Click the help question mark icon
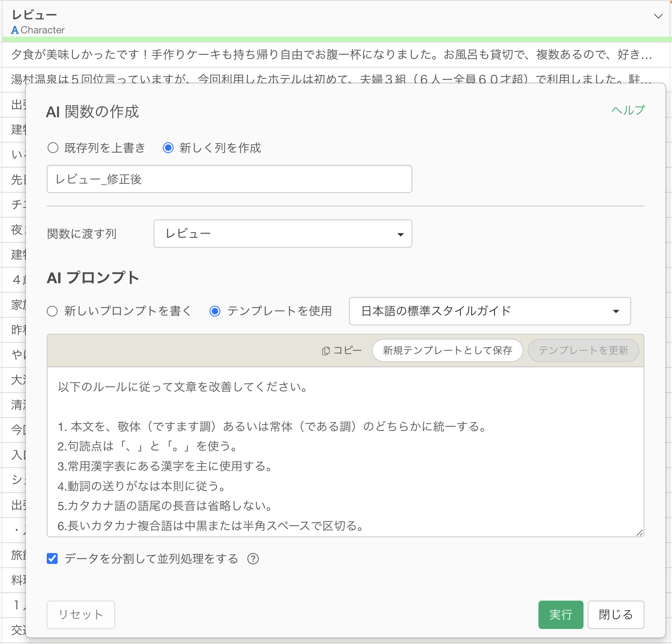 tap(253, 558)
